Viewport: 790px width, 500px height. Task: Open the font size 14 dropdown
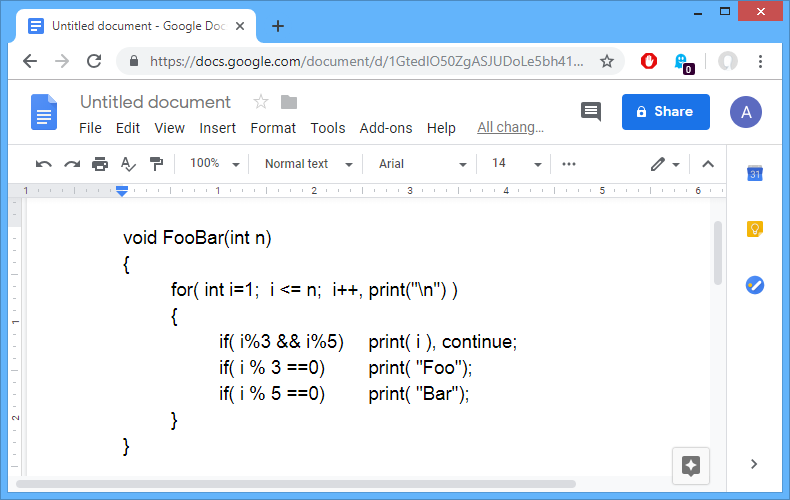click(516, 164)
